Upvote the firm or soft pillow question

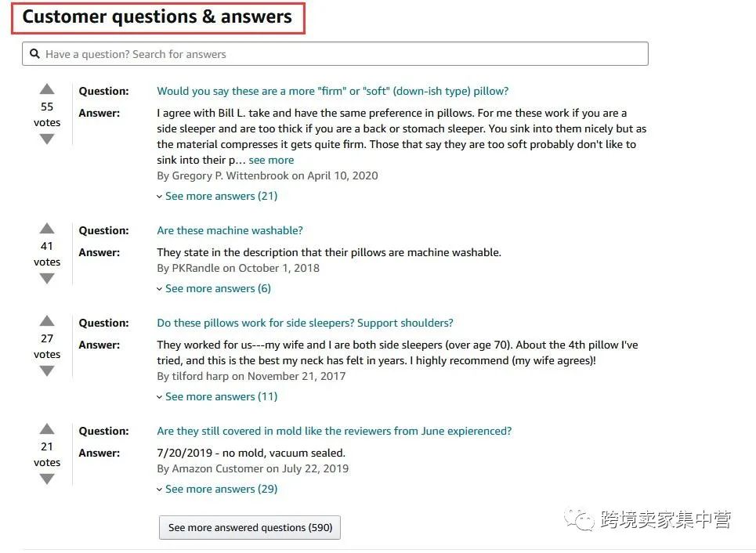point(46,89)
